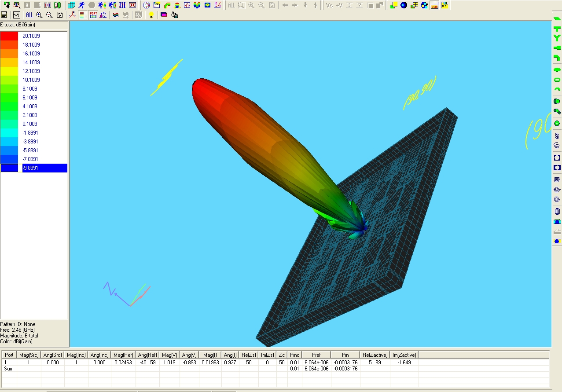Click the green Y-shaped icon in right sidebar
Image resolution: width=562 pixels, height=392 pixels.
557,38
